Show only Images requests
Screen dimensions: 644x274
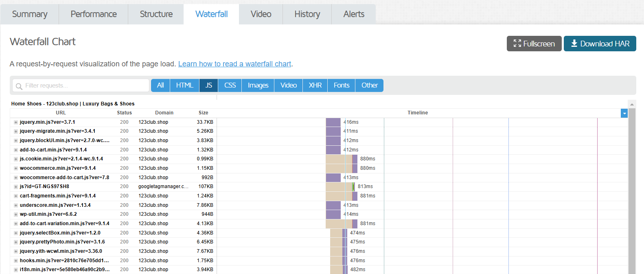coord(258,85)
